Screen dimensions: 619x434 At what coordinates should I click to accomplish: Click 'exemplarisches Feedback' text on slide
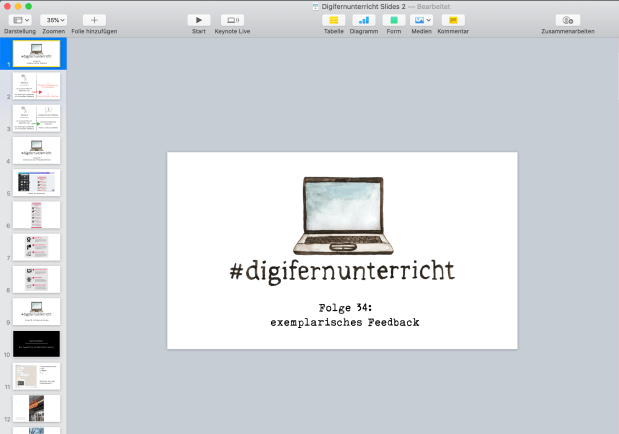pos(345,322)
